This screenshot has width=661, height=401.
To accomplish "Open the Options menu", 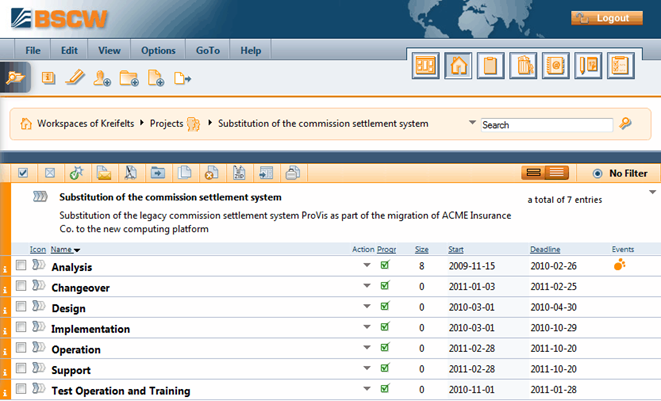I will tap(158, 51).
